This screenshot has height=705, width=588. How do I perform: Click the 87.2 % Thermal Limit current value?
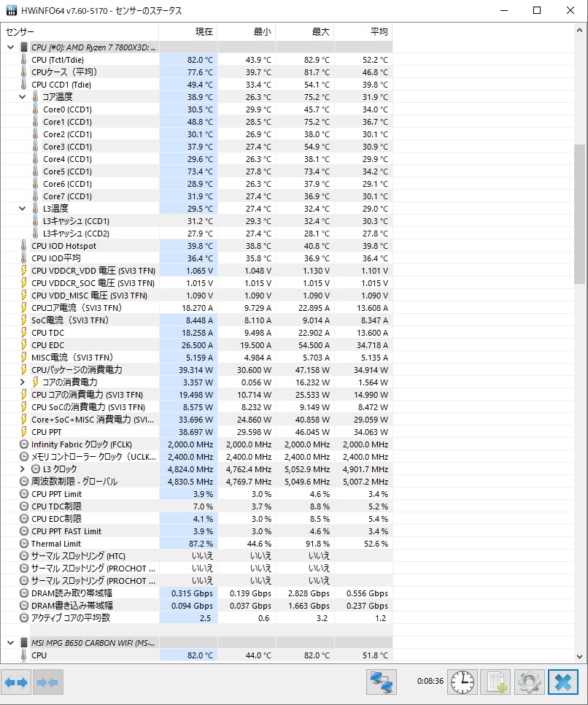coord(201,544)
